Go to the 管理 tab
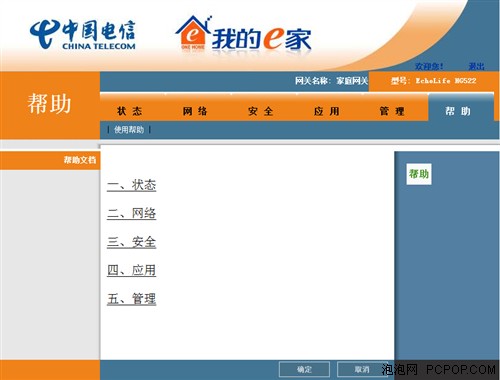The width and height of the screenshot is (500, 380). point(392,111)
